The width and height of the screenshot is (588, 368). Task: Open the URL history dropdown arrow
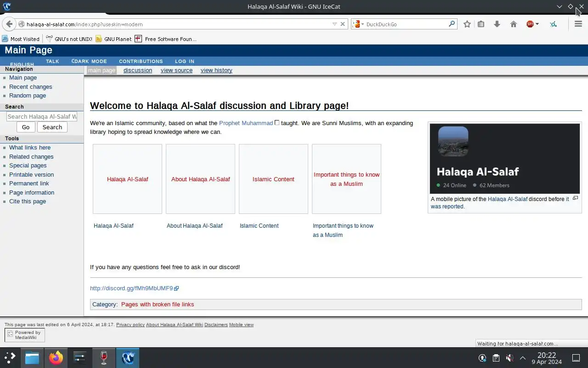point(334,24)
